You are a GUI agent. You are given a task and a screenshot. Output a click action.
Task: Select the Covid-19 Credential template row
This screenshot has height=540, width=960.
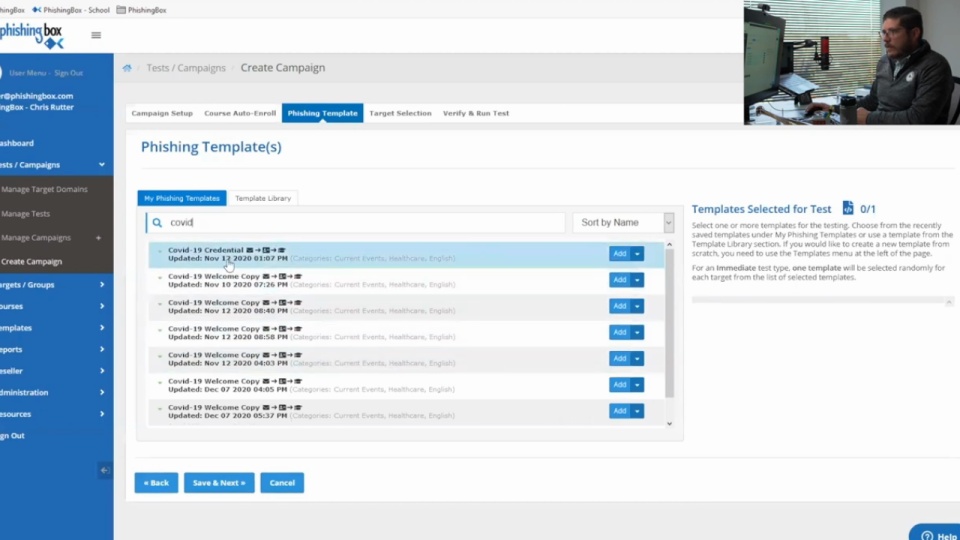click(406, 254)
